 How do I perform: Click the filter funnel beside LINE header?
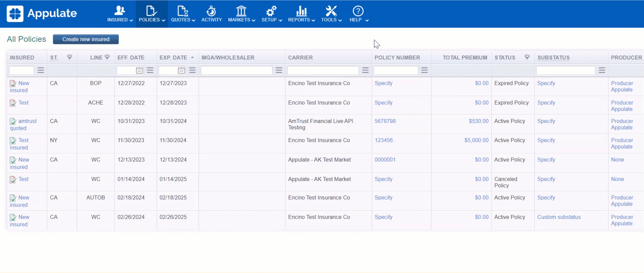click(107, 57)
